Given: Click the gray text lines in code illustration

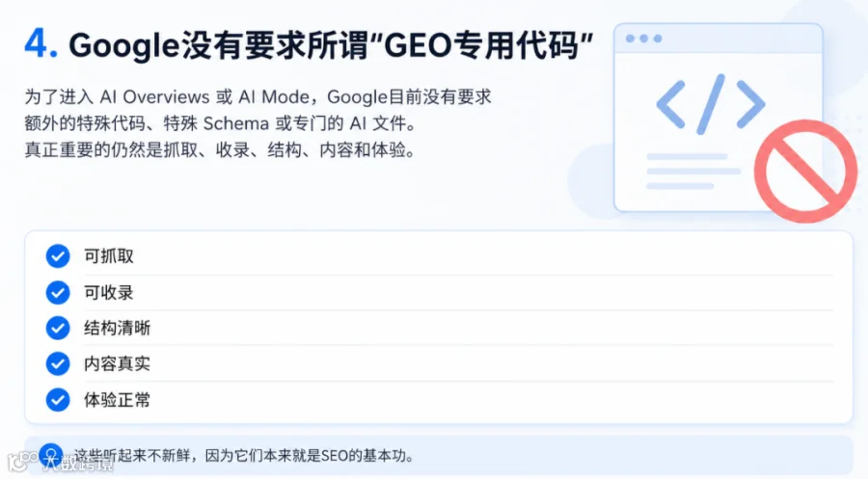Looking at the screenshot, I should point(693,172).
